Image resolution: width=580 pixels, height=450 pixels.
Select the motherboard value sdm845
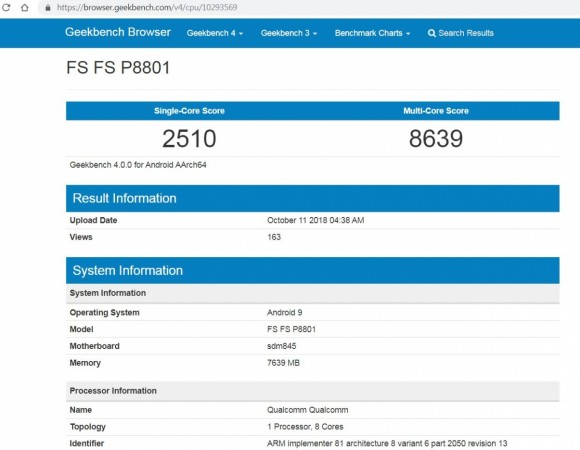pyautogui.click(x=281, y=346)
